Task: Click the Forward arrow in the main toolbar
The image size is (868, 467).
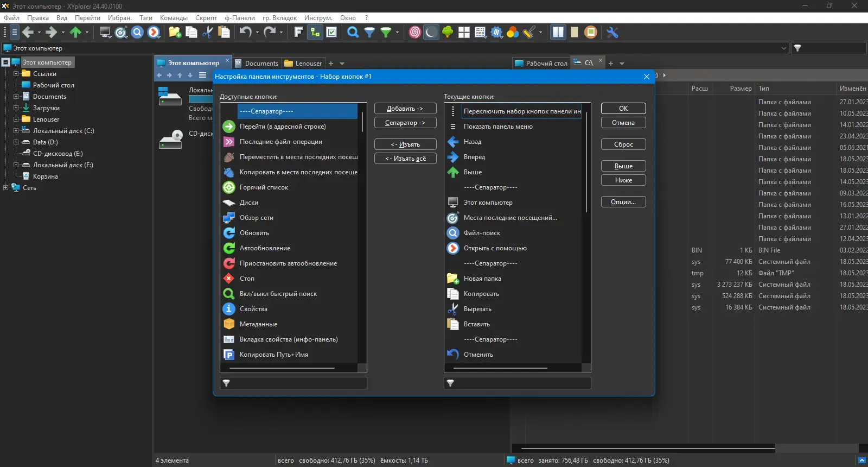Action: (x=51, y=33)
